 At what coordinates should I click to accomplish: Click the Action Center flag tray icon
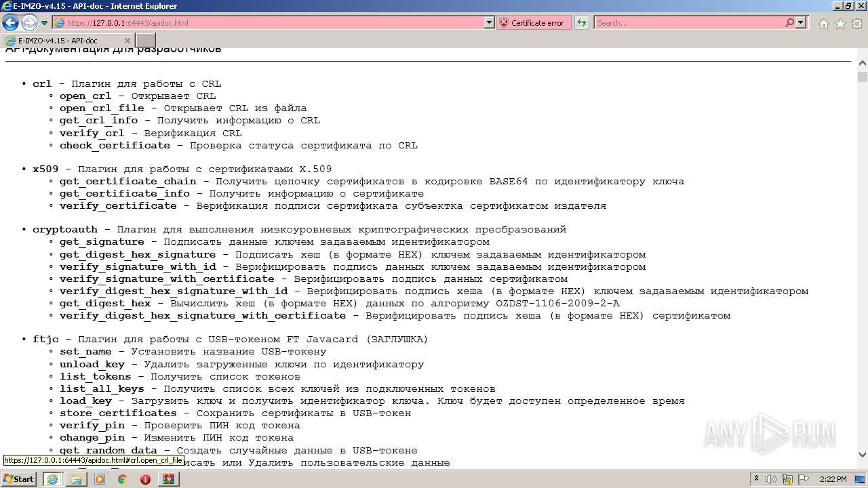804,479
